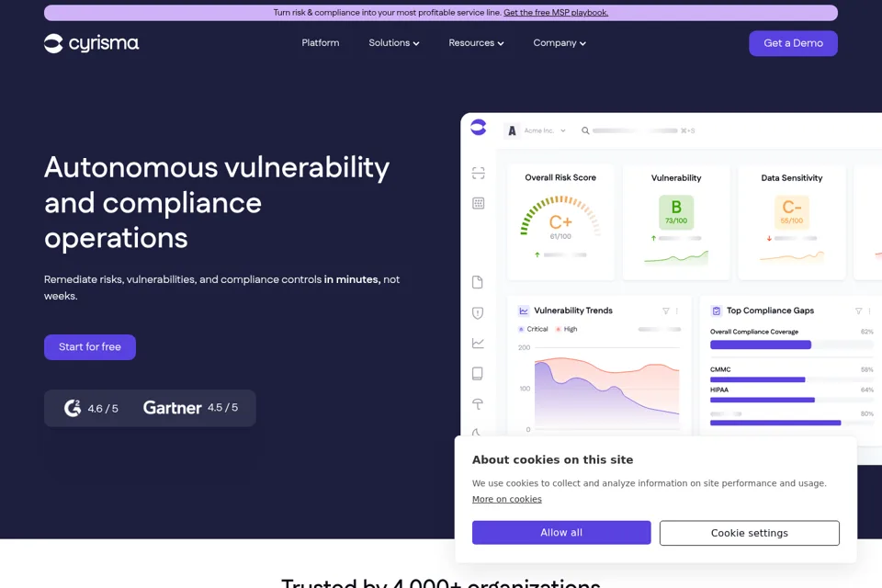Click the Start for free button

[x=90, y=347]
